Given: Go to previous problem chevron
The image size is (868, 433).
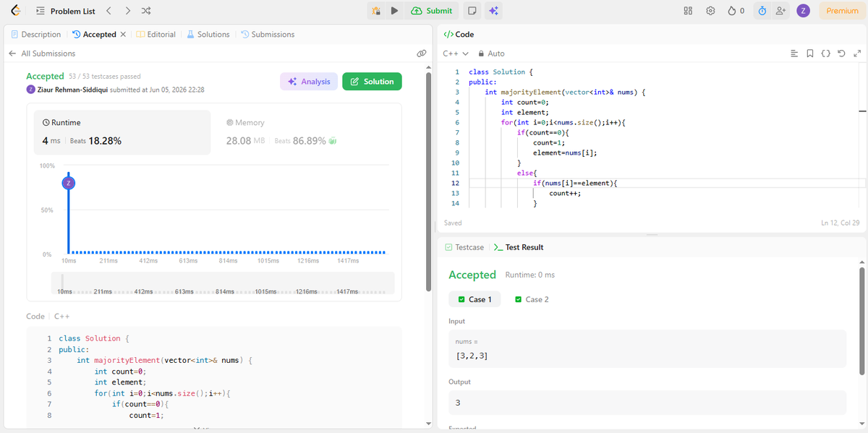Looking at the screenshot, I should 109,11.
